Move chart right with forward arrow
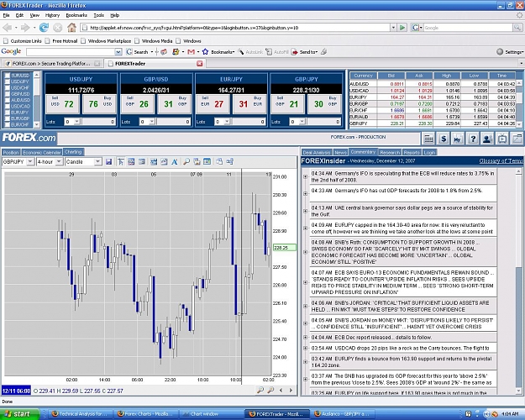Viewport: 525px width, 420px height. pos(291,391)
